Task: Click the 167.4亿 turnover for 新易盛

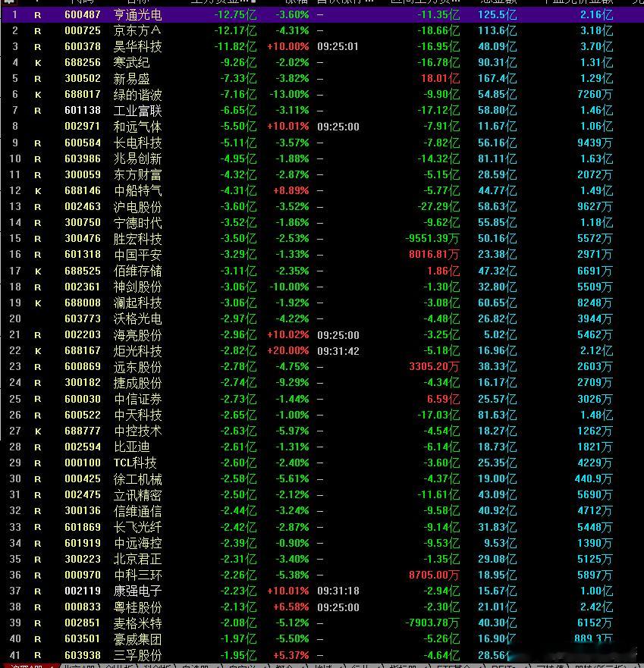Action: pyautogui.click(x=497, y=78)
